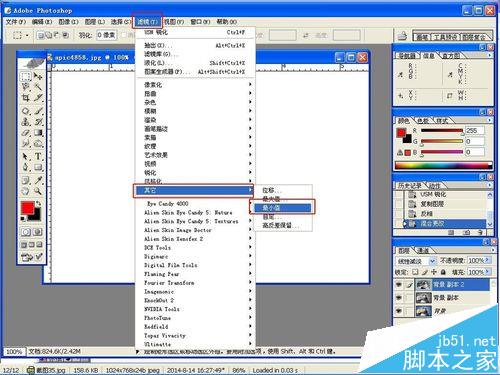Choose the Magic Wand tool
The height and width of the screenshot is (375, 500).
pyautogui.click(x=38, y=87)
